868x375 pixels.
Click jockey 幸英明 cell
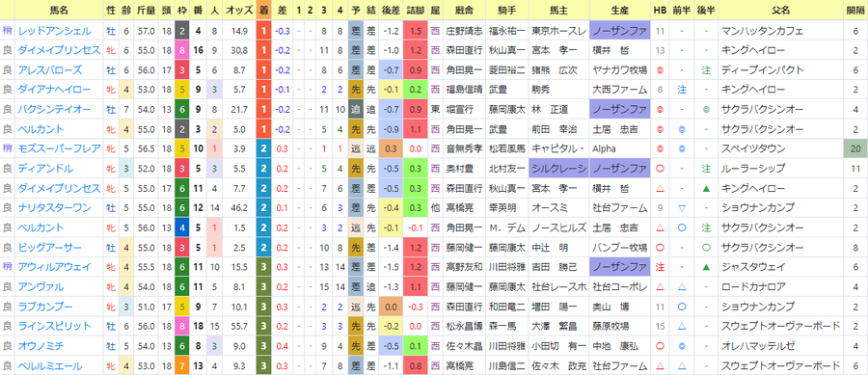(507, 208)
